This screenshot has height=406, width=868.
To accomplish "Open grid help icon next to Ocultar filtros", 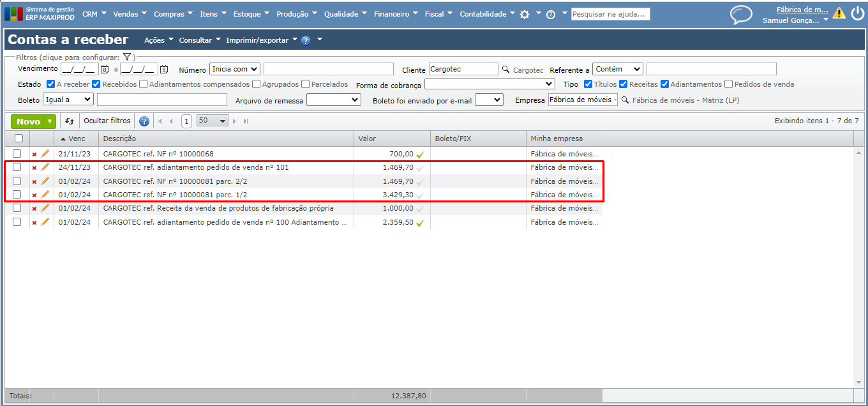I will (x=144, y=121).
